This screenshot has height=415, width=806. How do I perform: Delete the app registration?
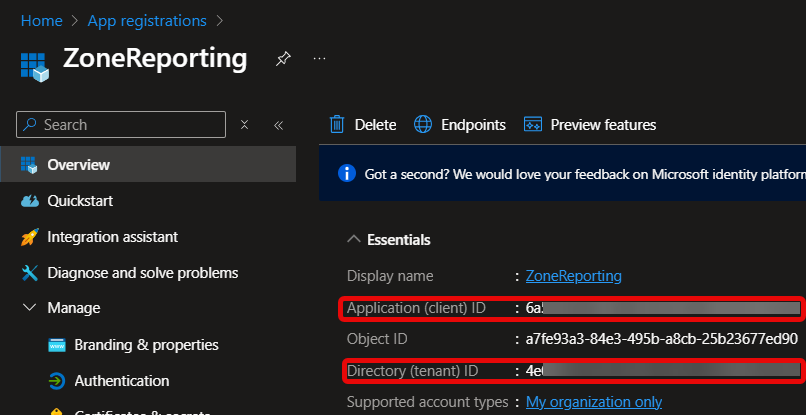click(363, 124)
